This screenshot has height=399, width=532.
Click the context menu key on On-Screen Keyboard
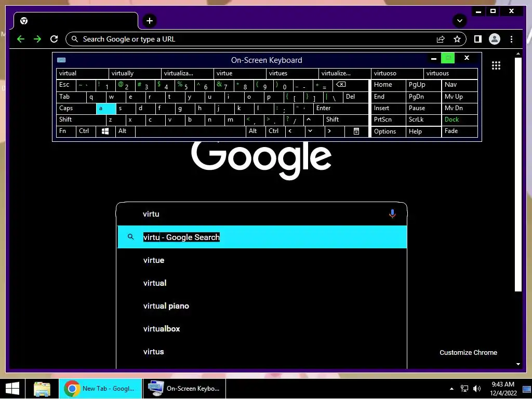[x=356, y=131]
